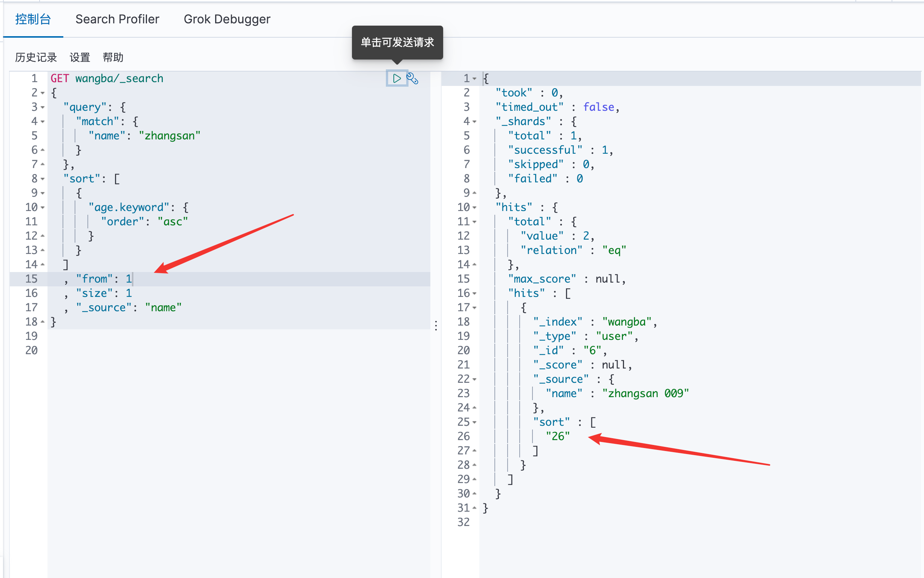Open the Grok Debugger tab
Image resolution: width=924 pixels, height=578 pixels.
227,19
